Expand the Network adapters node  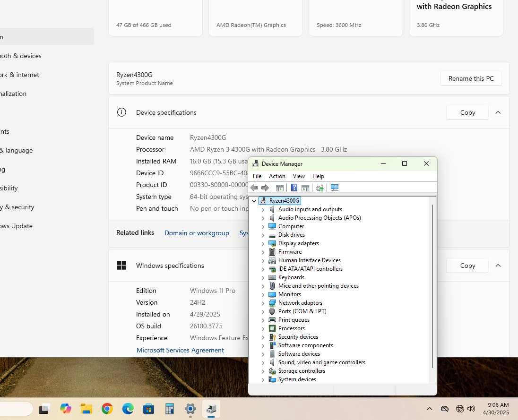263,303
